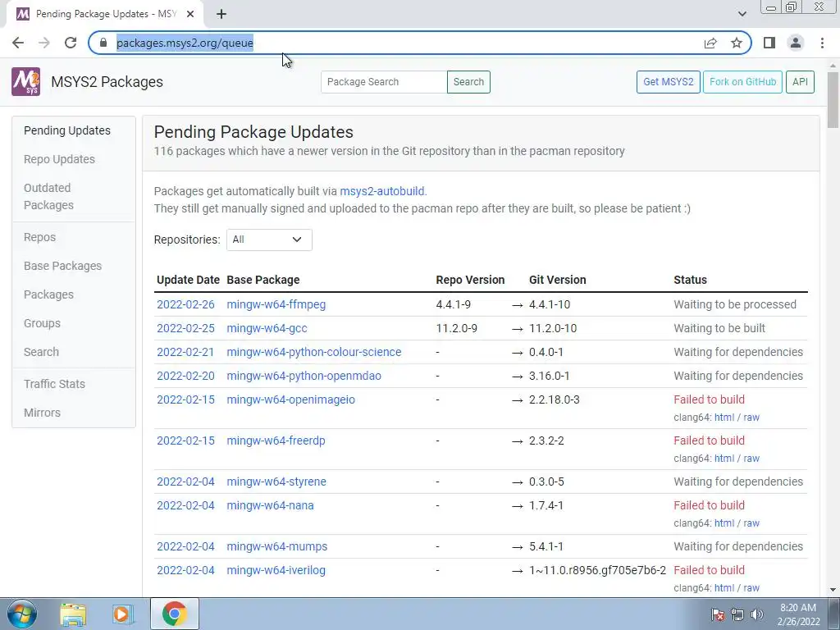Open Windows Start menu
Screen dimensions: 840x630
21,614
